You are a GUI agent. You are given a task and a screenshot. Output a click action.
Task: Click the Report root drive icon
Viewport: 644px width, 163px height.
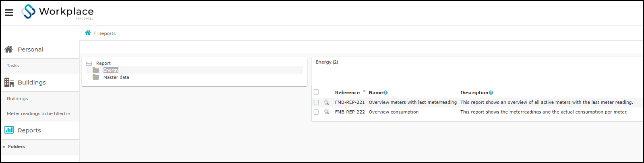pos(89,63)
